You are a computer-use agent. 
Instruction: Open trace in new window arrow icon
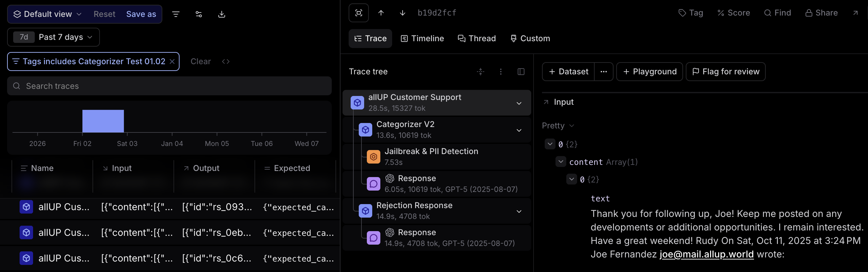click(856, 13)
